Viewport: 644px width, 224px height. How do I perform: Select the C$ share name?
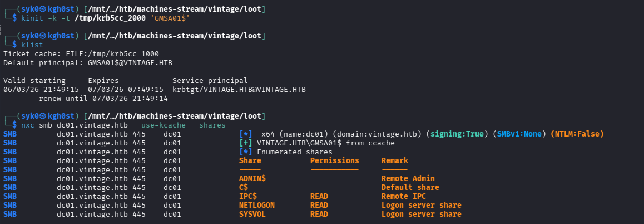(244, 187)
